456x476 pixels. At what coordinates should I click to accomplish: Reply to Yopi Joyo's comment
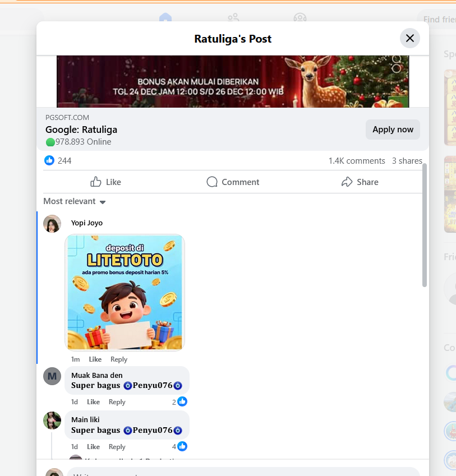pos(119,359)
